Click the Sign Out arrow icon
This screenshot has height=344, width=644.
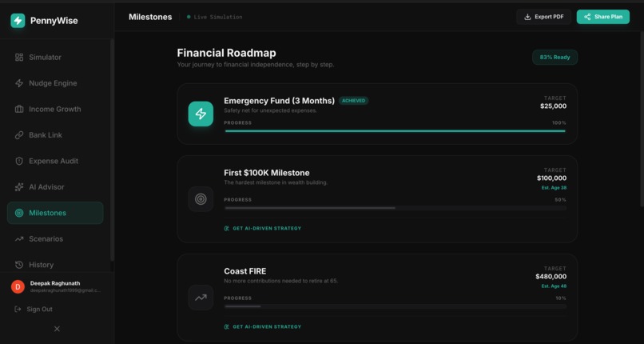point(18,309)
